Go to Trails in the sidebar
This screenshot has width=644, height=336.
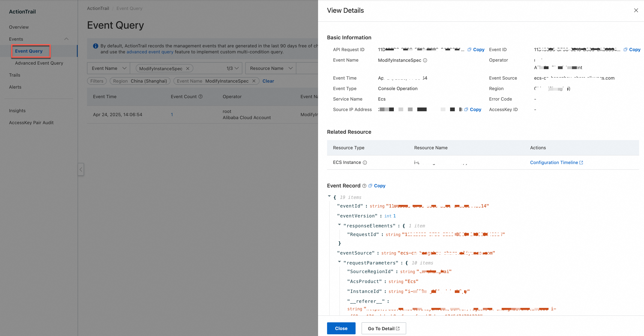tap(14, 75)
